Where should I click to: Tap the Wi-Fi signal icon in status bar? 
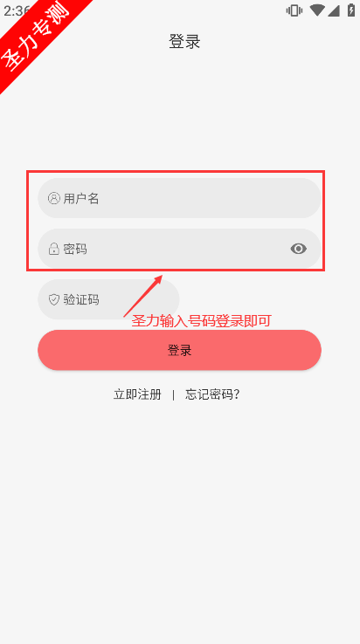(317, 10)
